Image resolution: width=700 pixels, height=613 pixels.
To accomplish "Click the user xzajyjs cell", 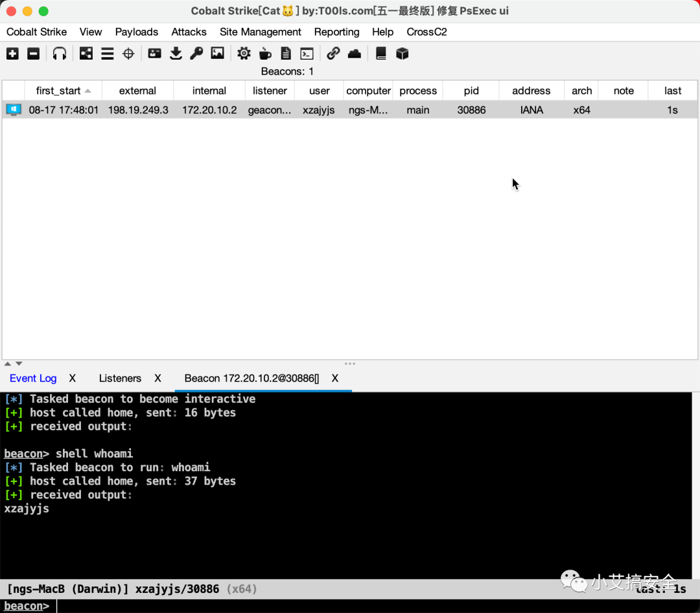I will pos(319,110).
